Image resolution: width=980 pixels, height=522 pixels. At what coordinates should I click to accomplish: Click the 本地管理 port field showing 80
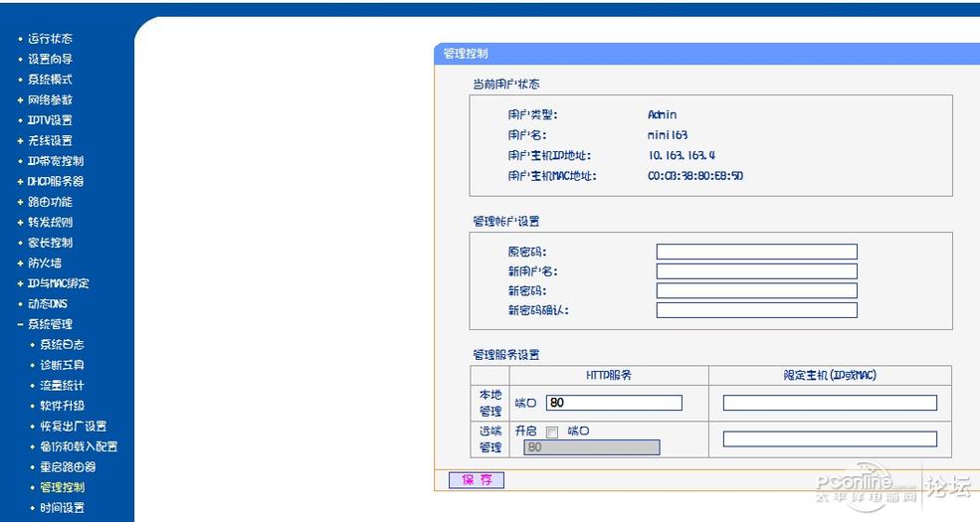point(614,403)
